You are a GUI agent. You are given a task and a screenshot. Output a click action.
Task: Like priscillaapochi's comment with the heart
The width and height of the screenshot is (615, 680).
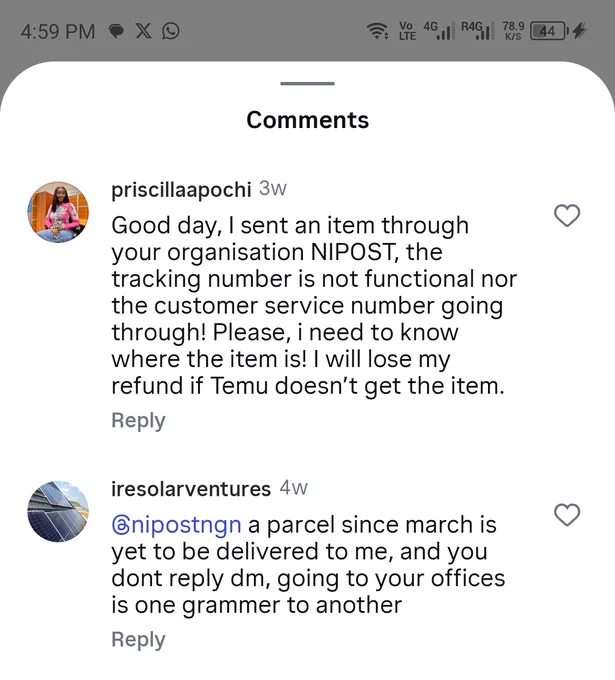click(x=567, y=215)
